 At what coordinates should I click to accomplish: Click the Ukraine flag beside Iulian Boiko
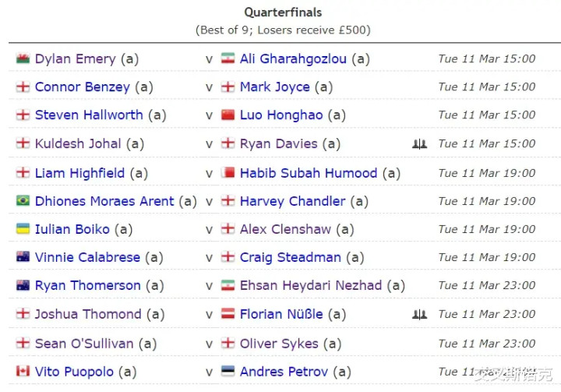pyautogui.click(x=23, y=229)
